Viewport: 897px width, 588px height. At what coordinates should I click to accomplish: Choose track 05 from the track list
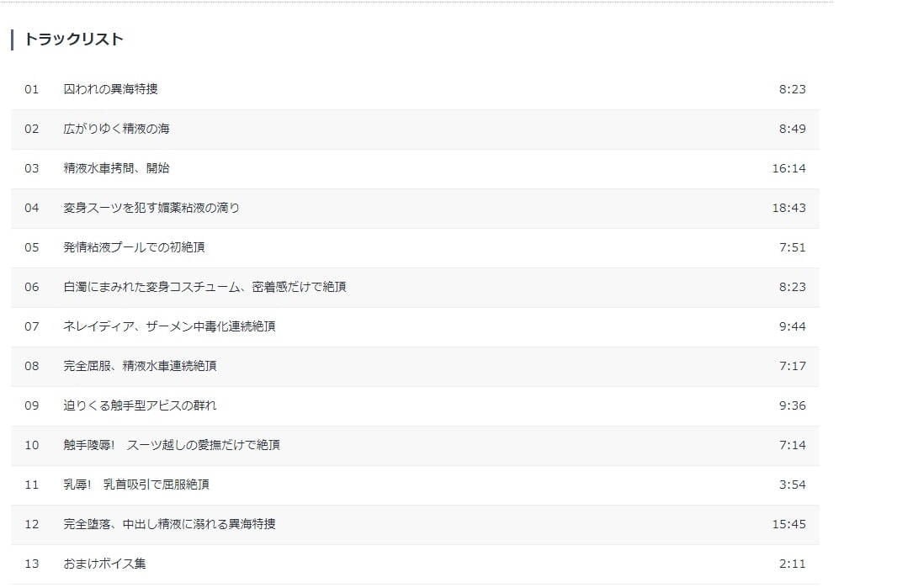(134, 247)
